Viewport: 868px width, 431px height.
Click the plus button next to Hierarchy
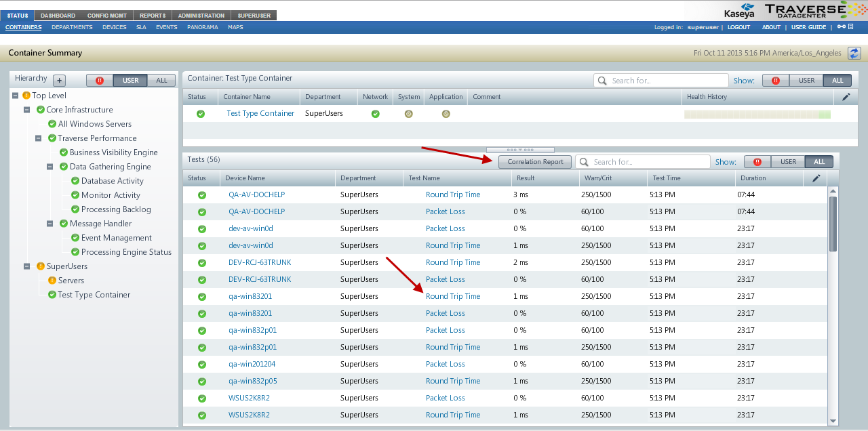coord(59,80)
